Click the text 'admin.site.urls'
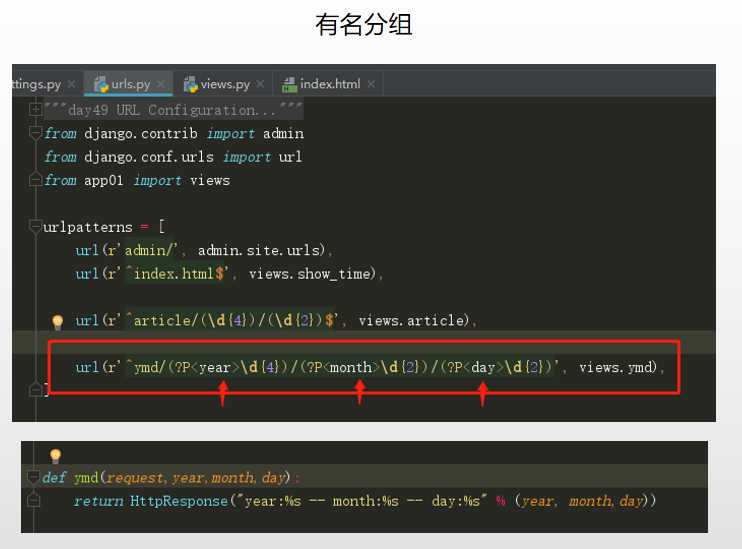The width and height of the screenshot is (742, 549). tap(261, 250)
